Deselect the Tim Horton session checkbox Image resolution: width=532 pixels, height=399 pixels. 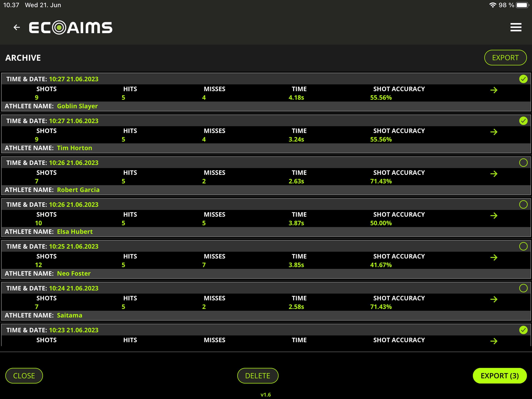523,121
